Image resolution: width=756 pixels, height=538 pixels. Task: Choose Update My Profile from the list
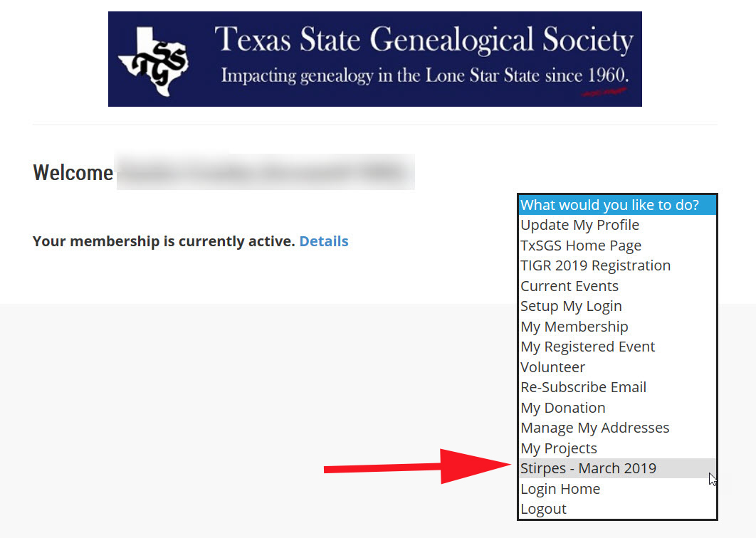coord(579,225)
